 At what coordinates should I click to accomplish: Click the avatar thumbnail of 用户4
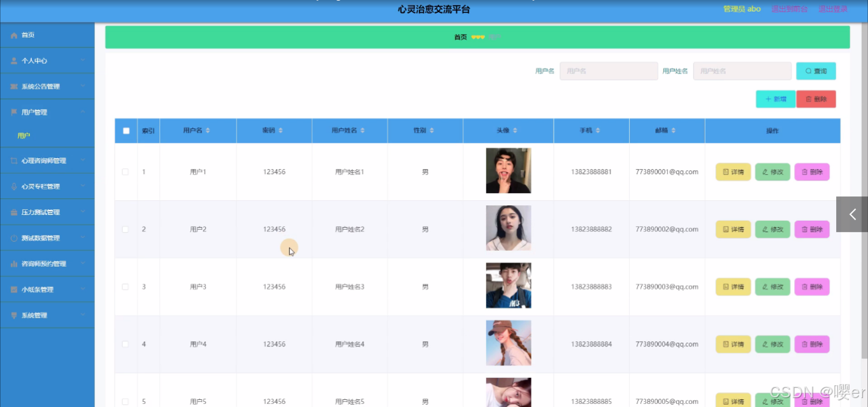[509, 343]
